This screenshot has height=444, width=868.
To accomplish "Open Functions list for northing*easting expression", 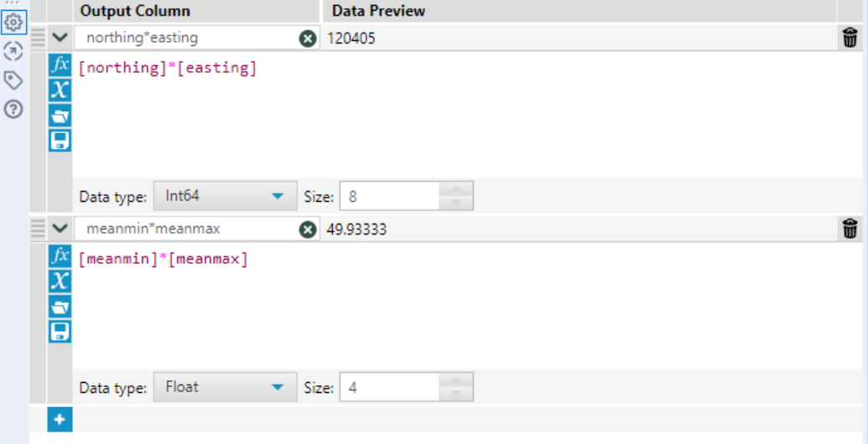I will pos(60,65).
